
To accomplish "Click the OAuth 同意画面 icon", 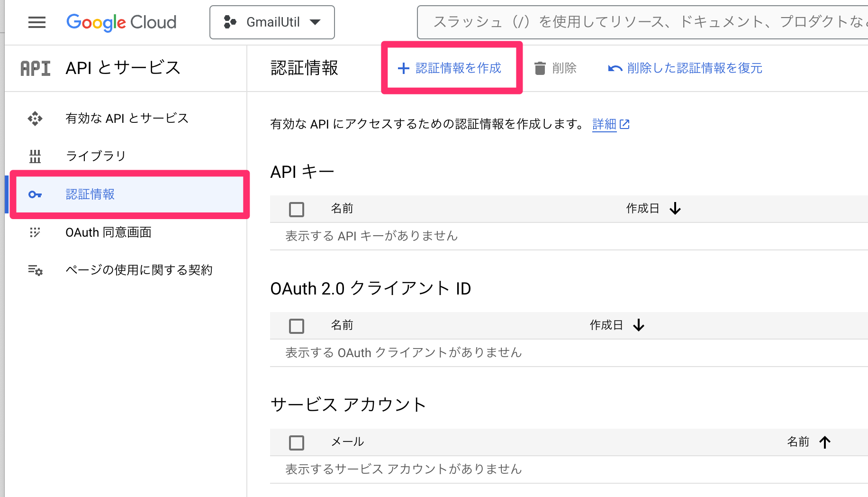I will 35,232.
